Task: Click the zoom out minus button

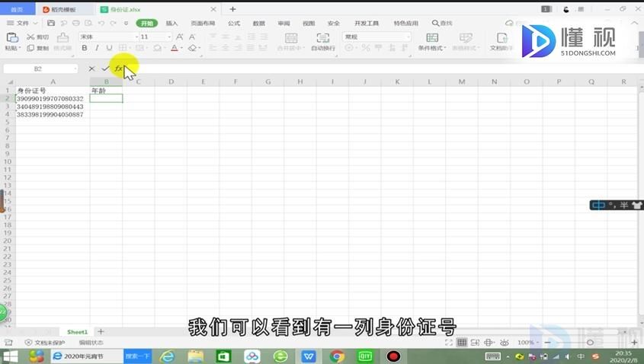Action: coord(547,342)
